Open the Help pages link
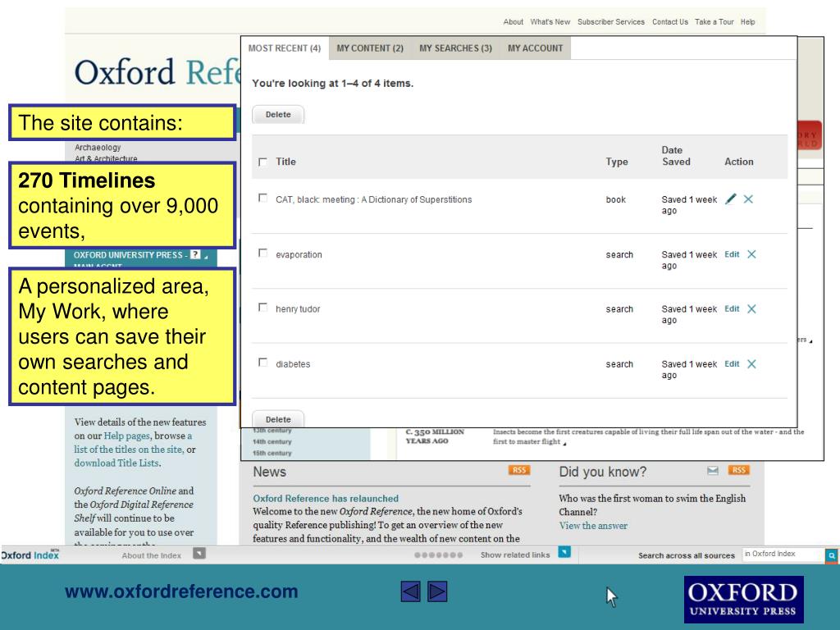840x630 pixels. click(126, 436)
